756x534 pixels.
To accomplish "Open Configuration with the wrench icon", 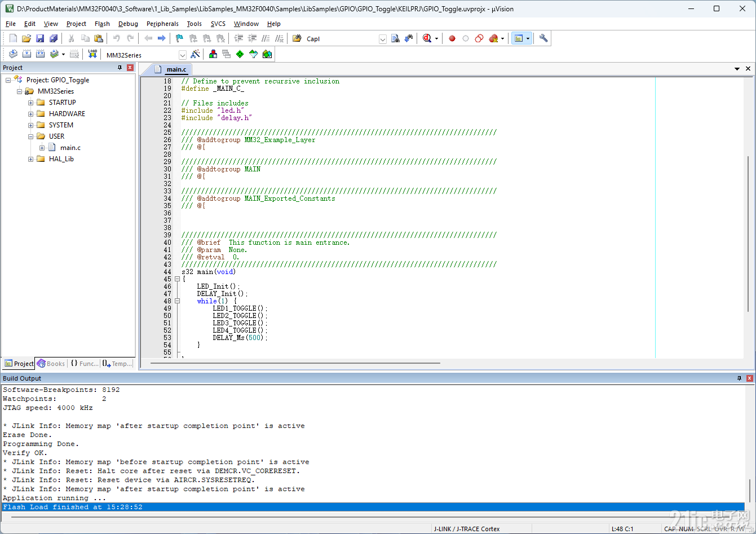I will point(543,38).
